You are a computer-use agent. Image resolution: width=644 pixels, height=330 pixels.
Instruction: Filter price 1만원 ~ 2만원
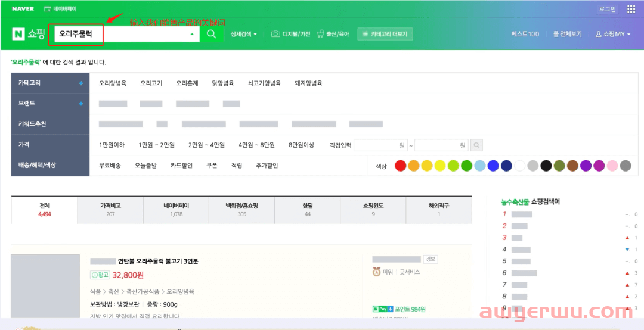(156, 145)
